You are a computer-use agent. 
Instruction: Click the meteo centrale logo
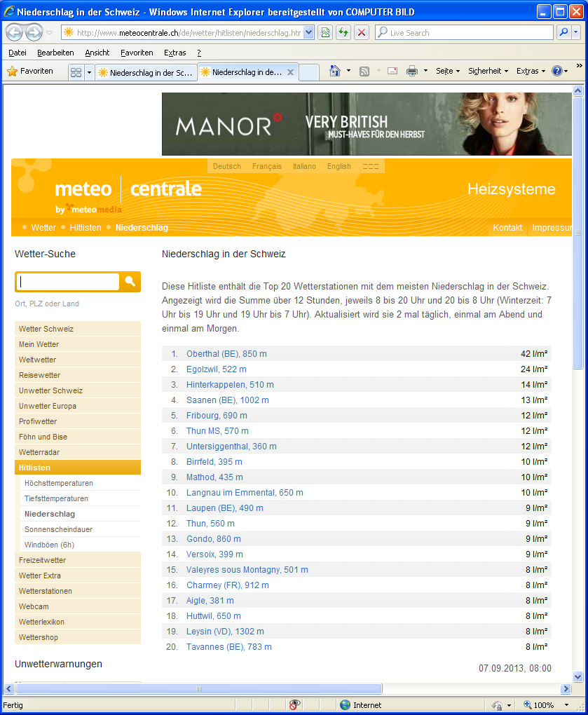tap(128, 193)
